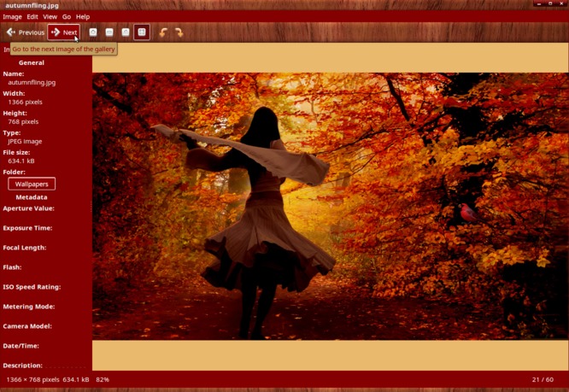
Task: Click the autumnfling.jpg window title
Action: [32, 5]
